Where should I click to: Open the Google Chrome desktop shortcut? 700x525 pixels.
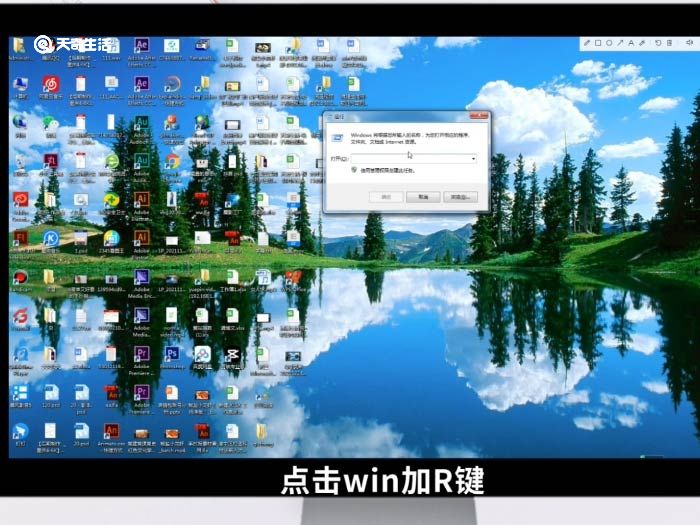click(x=172, y=164)
